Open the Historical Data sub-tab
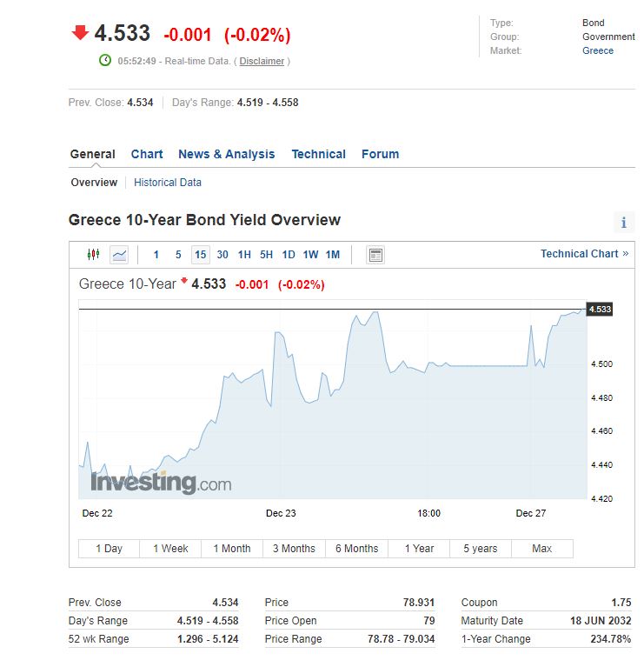644x667 pixels. pyautogui.click(x=168, y=183)
